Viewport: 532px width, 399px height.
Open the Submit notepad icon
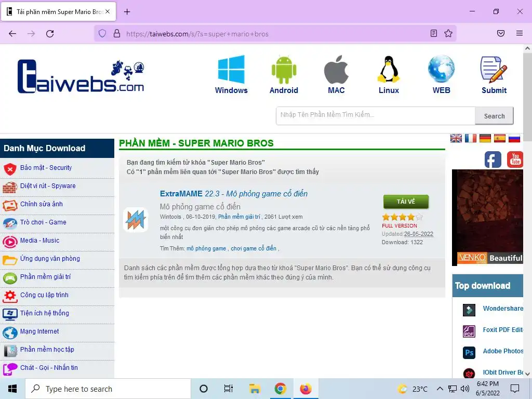[x=494, y=70]
